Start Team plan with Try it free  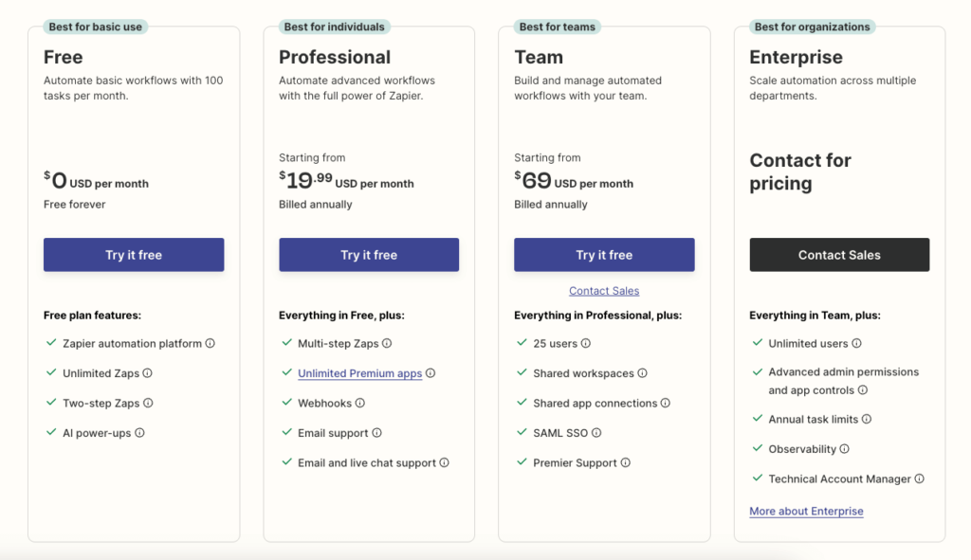pos(604,255)
